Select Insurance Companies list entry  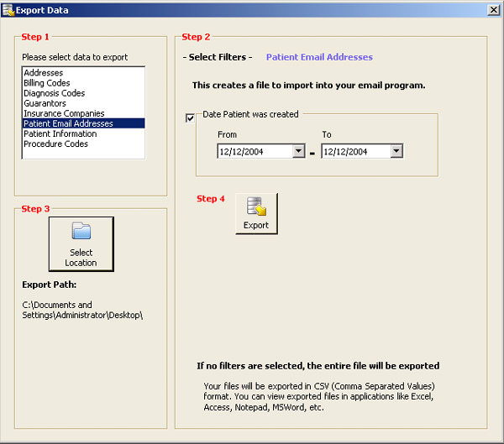coord(64,113)
